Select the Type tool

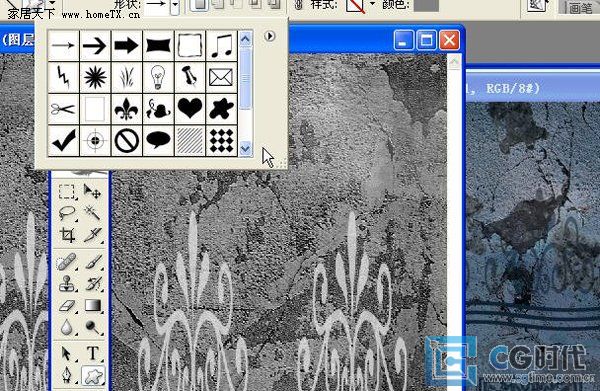tap(93, 354)
